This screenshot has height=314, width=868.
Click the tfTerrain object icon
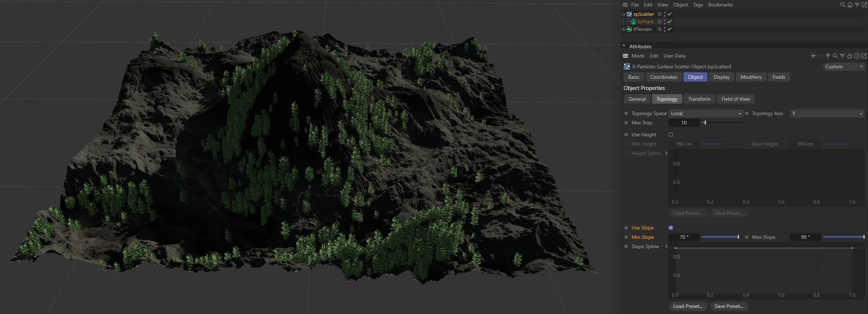(x=629, y=29)
